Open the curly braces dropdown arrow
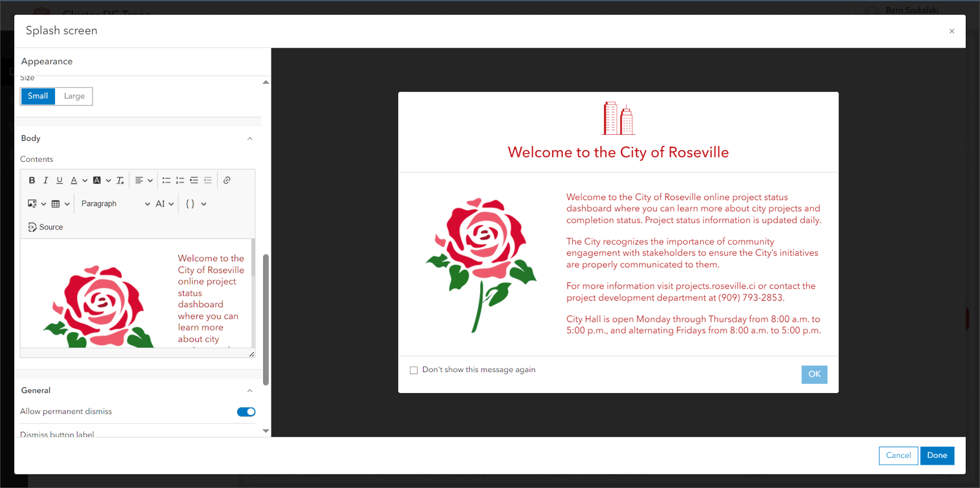Viewport: 980px width, 488px height. pos(204,204)
